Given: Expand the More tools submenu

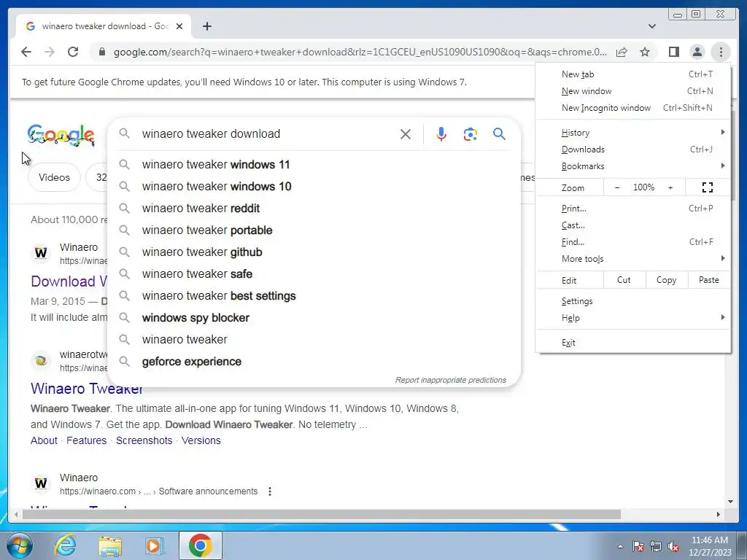Looking at the screenshot, I should click(x=633, y=259).
